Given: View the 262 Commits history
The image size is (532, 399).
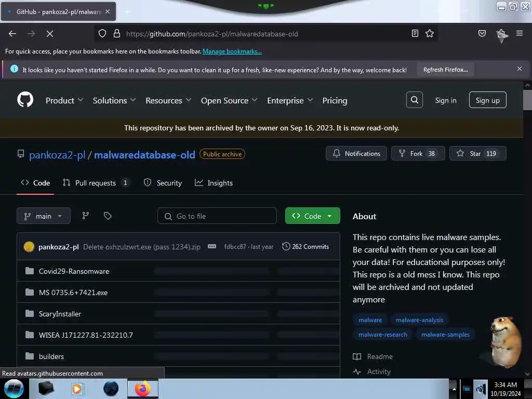Looking at the screenshot, I should click(x=305, y=247).
